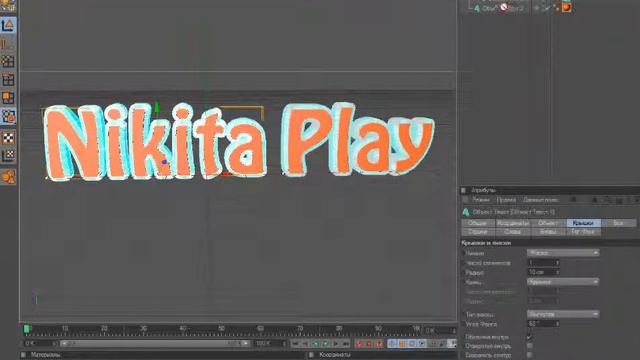Click the Record Active Objects button

point(359,344)
